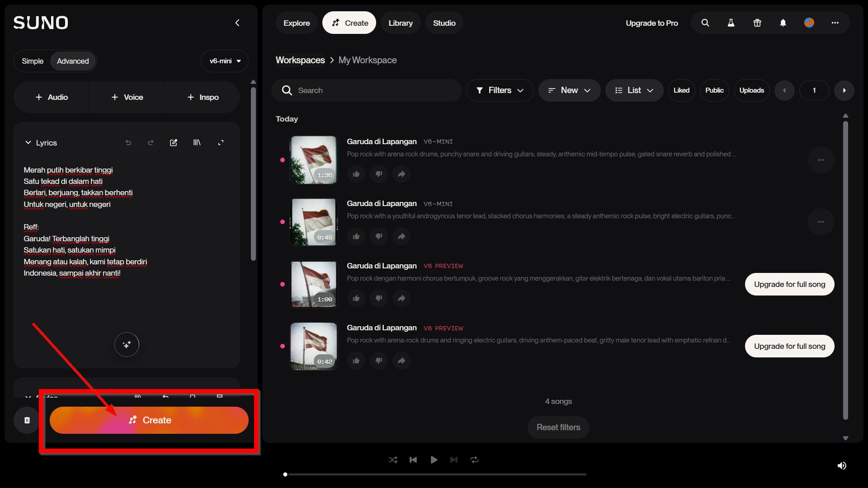Screen dimensions: 868x488
Task: Click the orange Create song button
Action: tap(149, 420)
